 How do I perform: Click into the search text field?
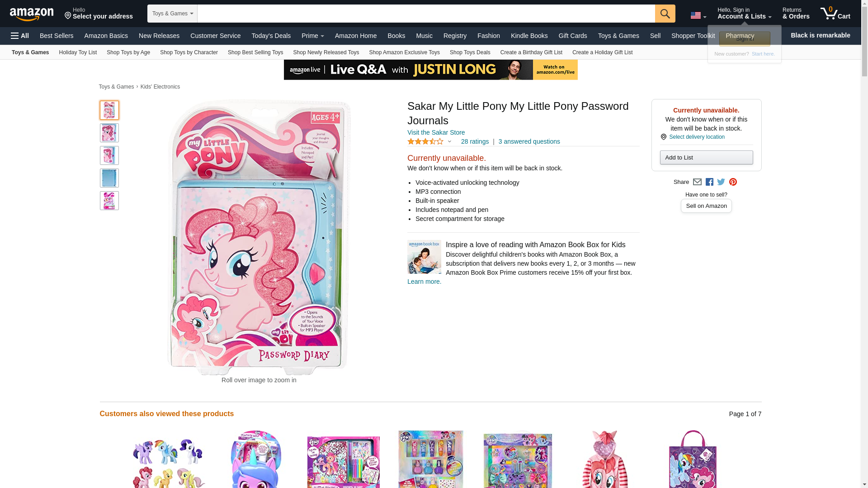coord(426,14)
